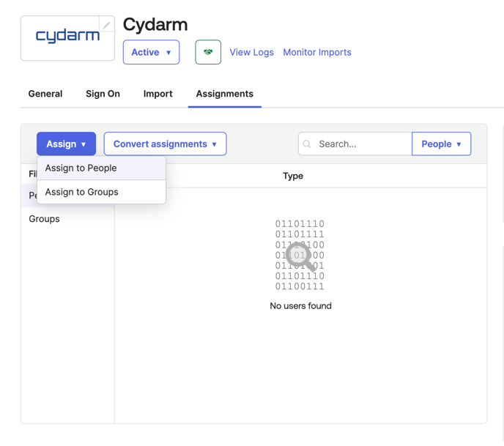Image resolution: width=504 pixels, height=446 pixels.
Task: Click the Cydarm logo image
Action: coord(68,38)
